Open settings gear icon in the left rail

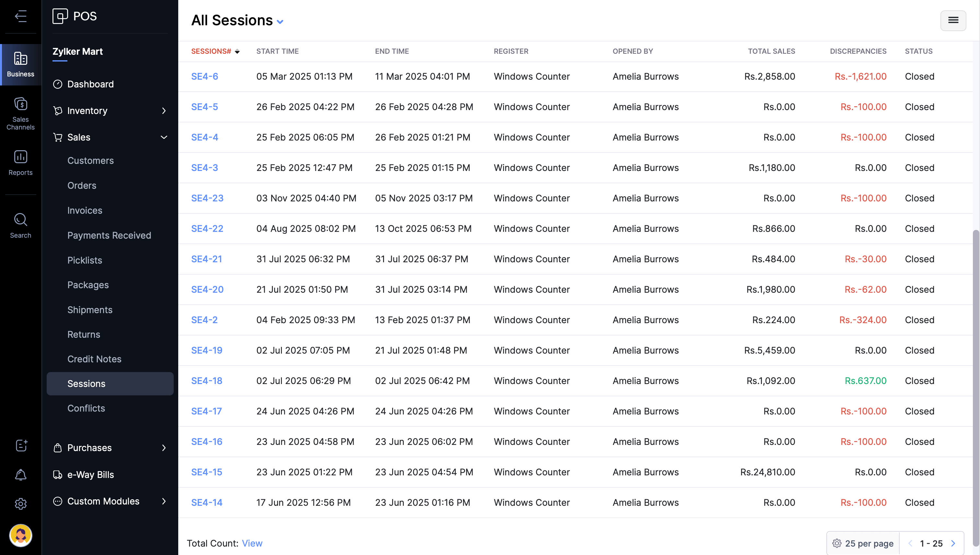[x=21, y=504]
